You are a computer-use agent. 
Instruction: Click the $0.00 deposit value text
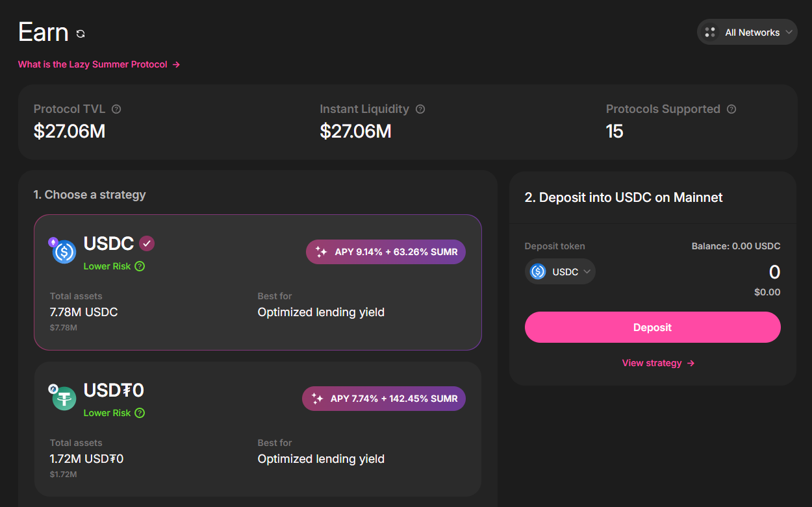[767, 292]
